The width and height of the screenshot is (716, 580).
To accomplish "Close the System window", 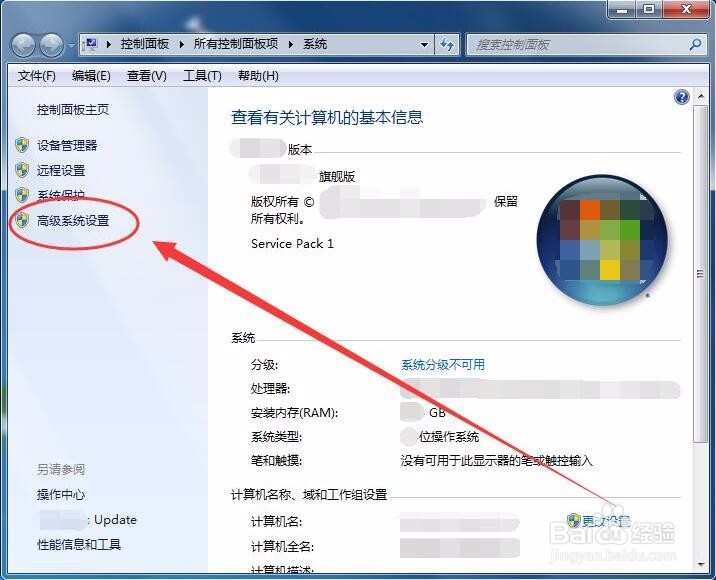I will tap(686, 10).
